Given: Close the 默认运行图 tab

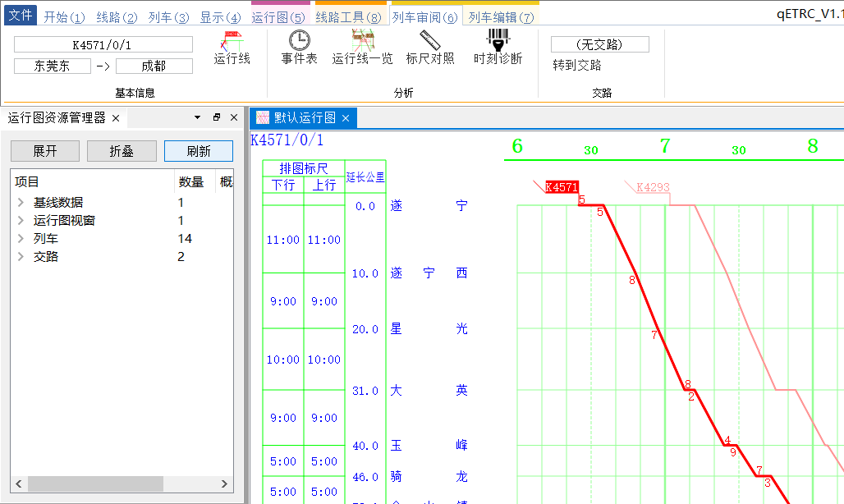Looking at the screenshot, I should (x=346, y=118).
